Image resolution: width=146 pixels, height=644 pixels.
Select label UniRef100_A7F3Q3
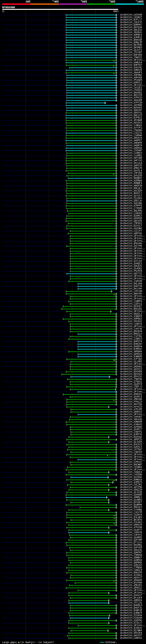pos(131,359)
